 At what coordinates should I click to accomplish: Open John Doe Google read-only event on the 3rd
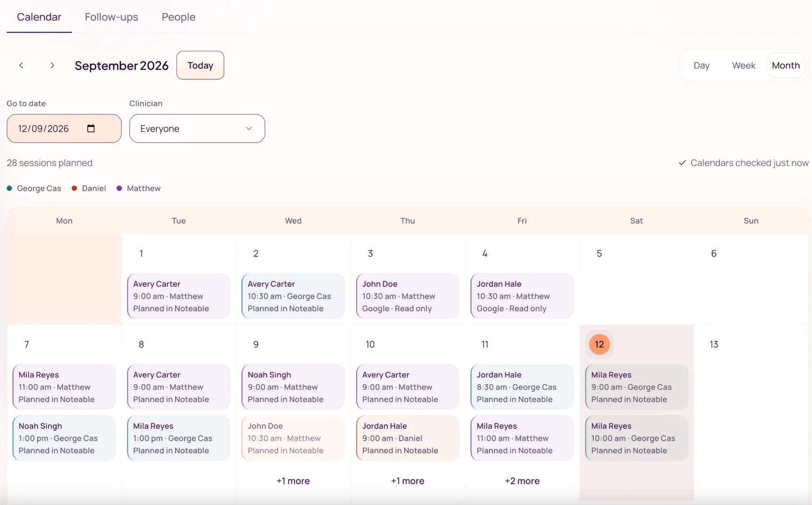(408, 296)
